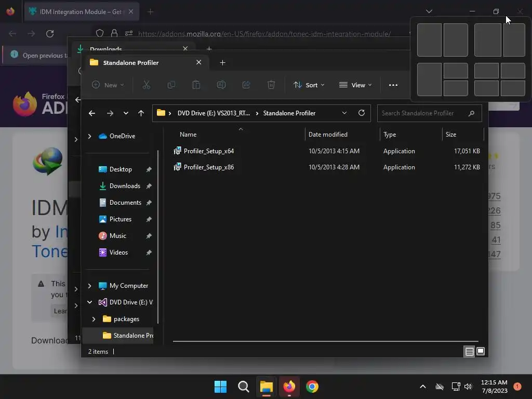Open the View layout dropdown
This screenshot has width=532, height=399.
(355, 85)
